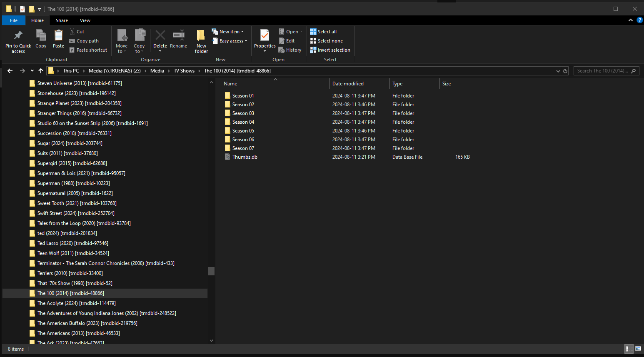The height and width of the screenshot is (357, 644).
Task: Open the History option in ribbon
Action: pos(290,50)
